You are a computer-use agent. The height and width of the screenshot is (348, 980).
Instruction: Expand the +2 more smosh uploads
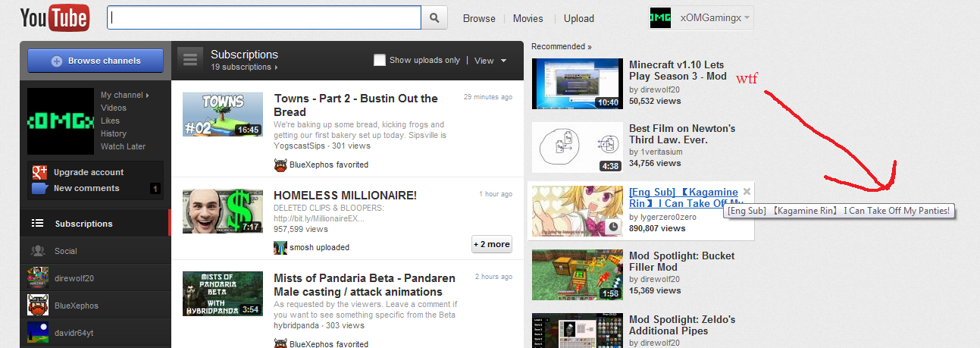(x=491, y=244)
